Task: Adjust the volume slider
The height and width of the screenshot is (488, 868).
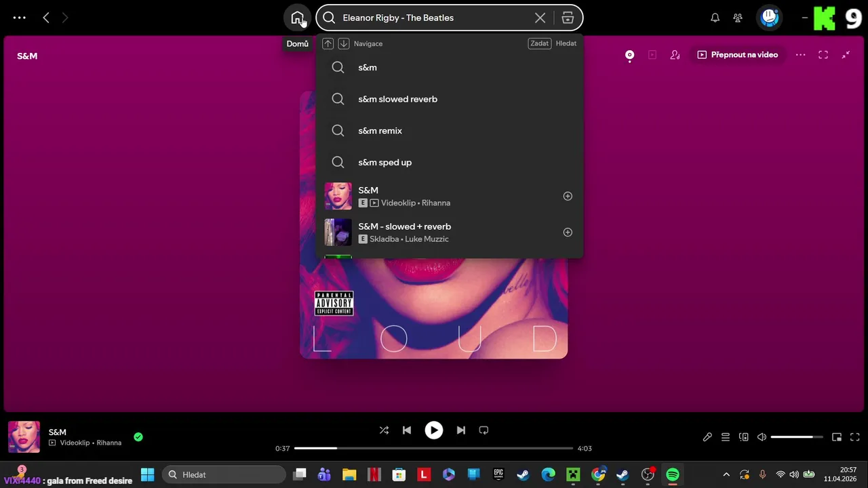Action: pyautogui.click(x=797, y=437)
